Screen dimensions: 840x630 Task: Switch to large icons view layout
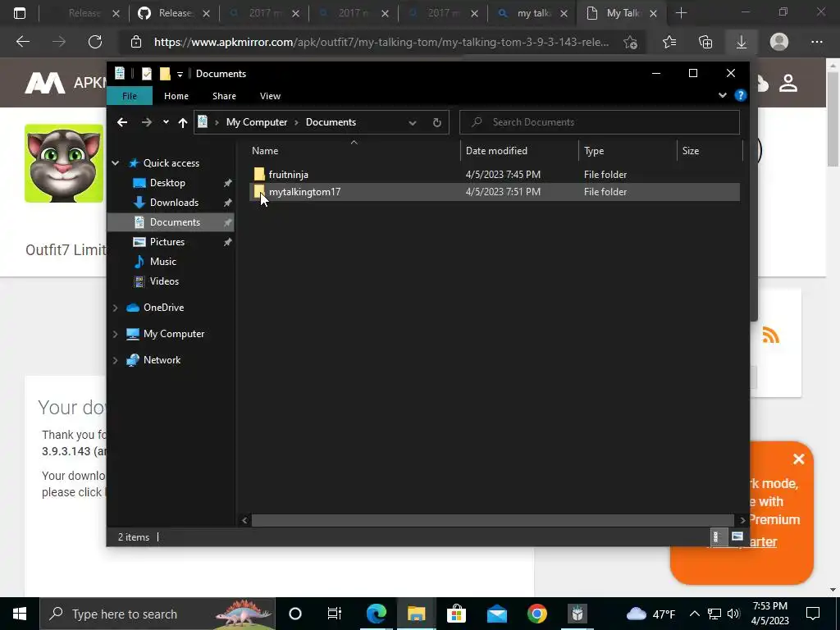[x=737, y=536]
